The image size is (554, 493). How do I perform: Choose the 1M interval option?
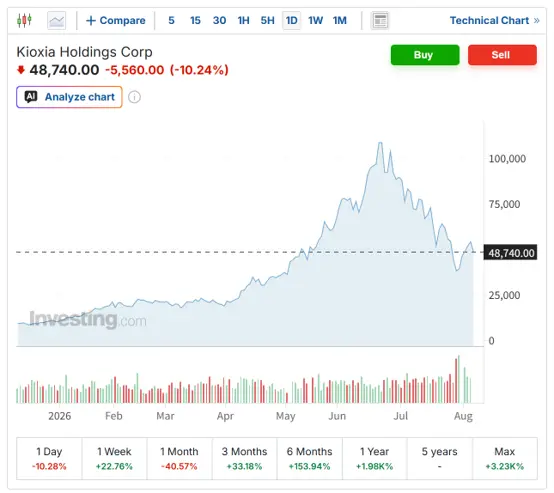[x=340, y=20]
